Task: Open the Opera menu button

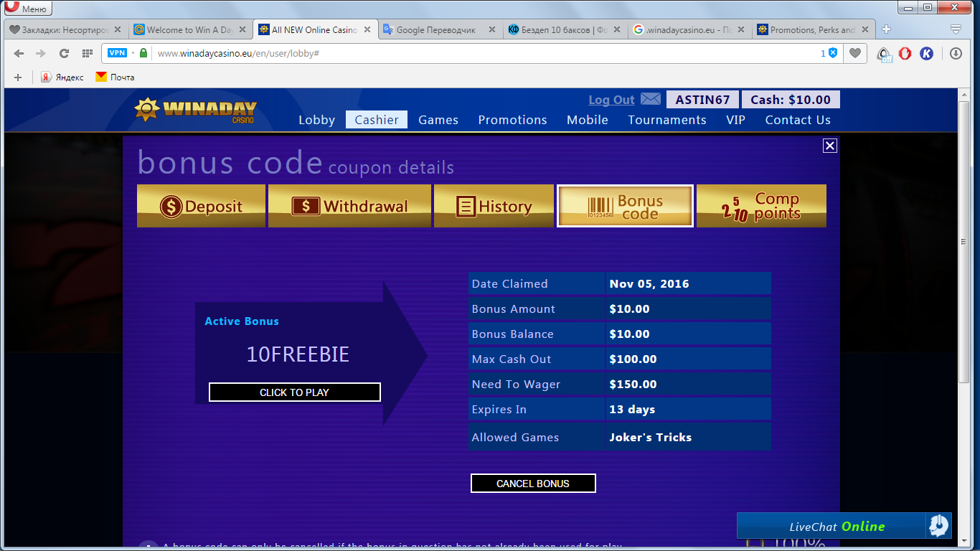Action: tap(27, 8)
